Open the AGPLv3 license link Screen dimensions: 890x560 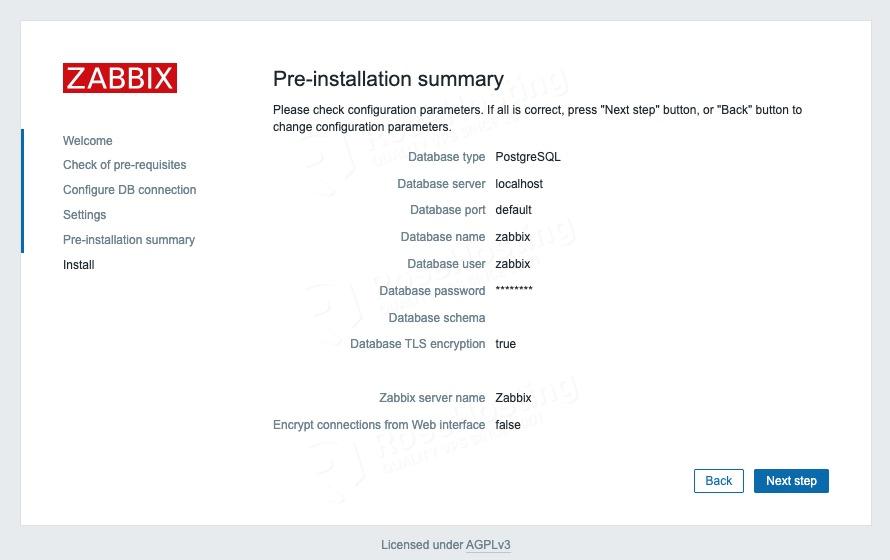coord(488,545)
